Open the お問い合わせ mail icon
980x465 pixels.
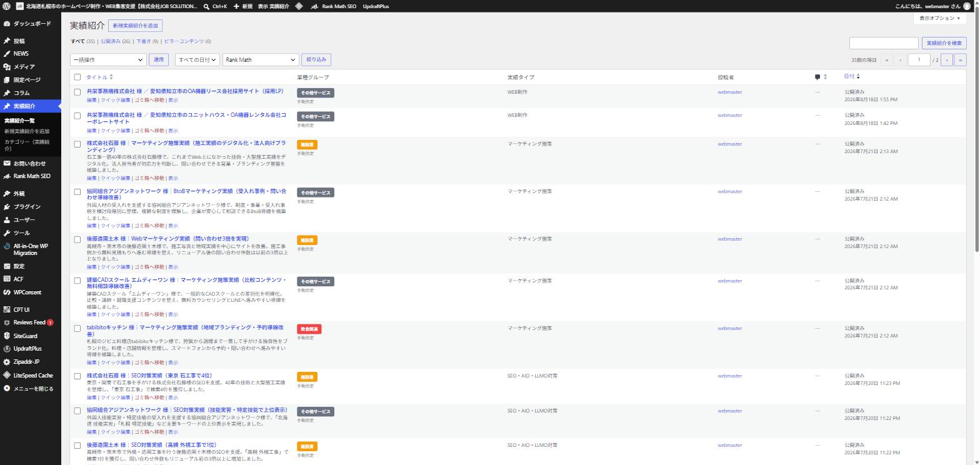6,163
